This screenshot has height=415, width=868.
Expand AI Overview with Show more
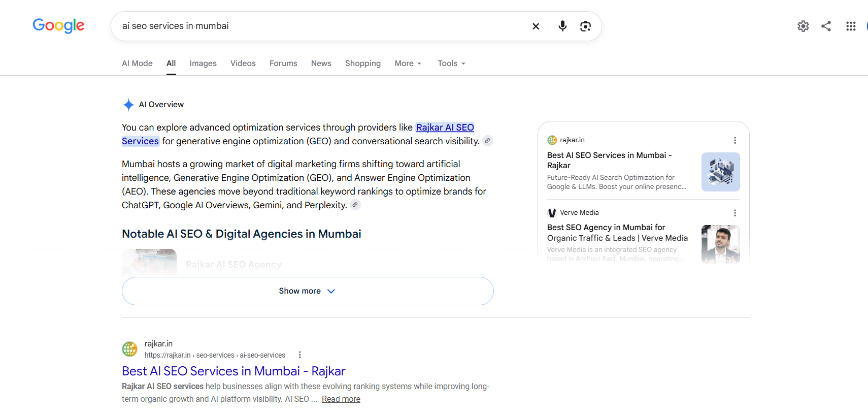click(x=308, y=291)
